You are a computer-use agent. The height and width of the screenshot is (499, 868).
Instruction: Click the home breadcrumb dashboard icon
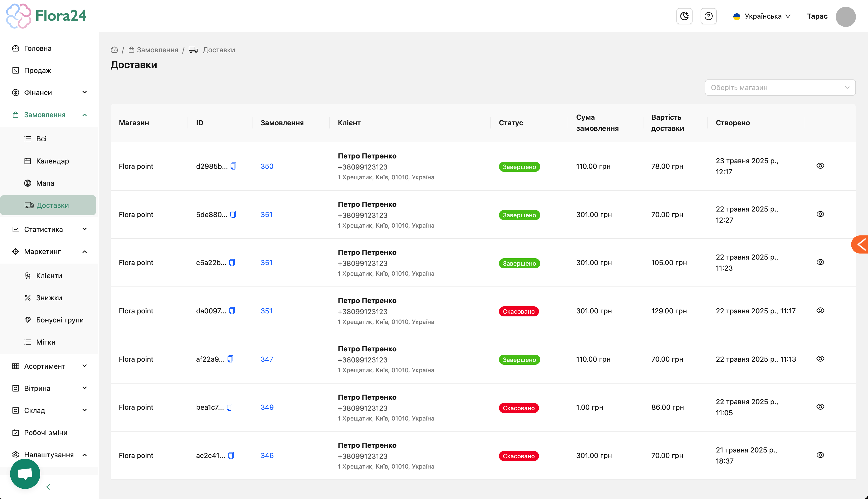coord(114,50)
